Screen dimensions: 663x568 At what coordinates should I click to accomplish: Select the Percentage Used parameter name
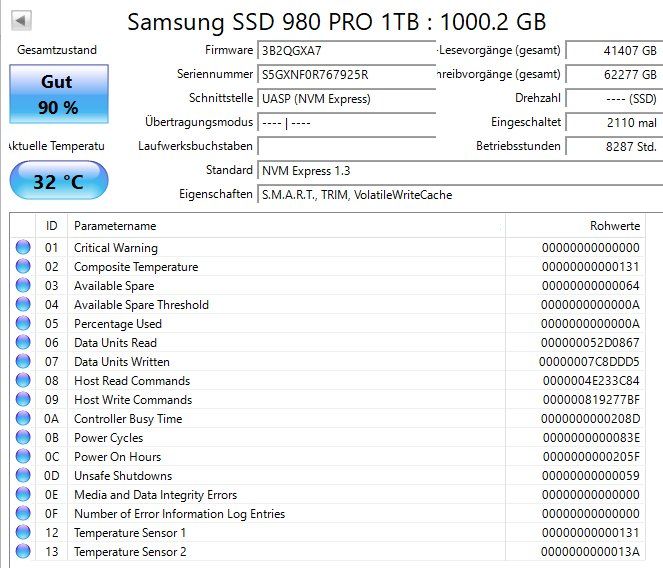118,324
